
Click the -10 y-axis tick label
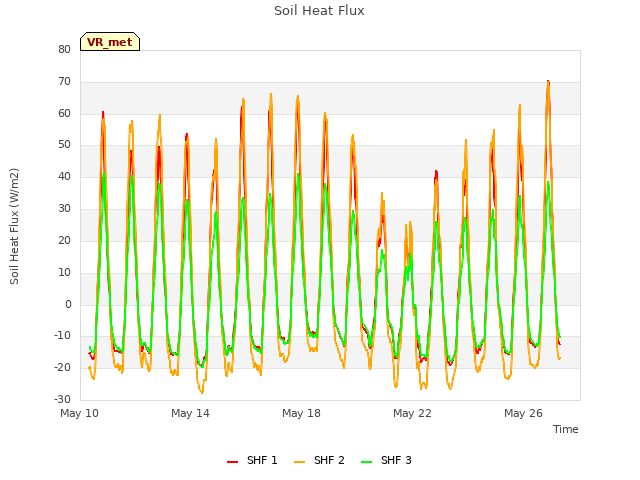62,336
